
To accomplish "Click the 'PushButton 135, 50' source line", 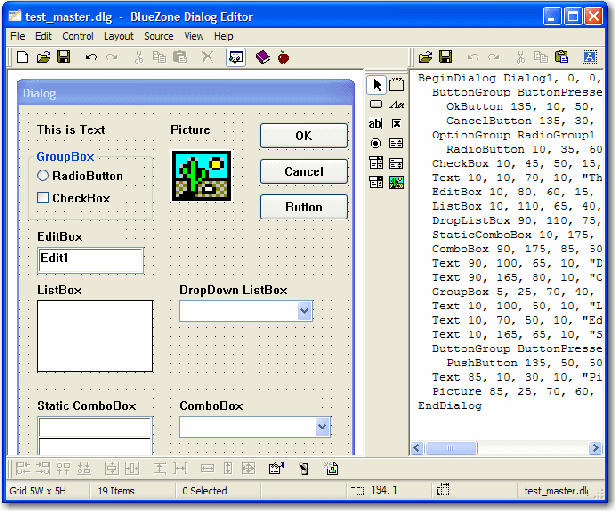I will [524, 363].
